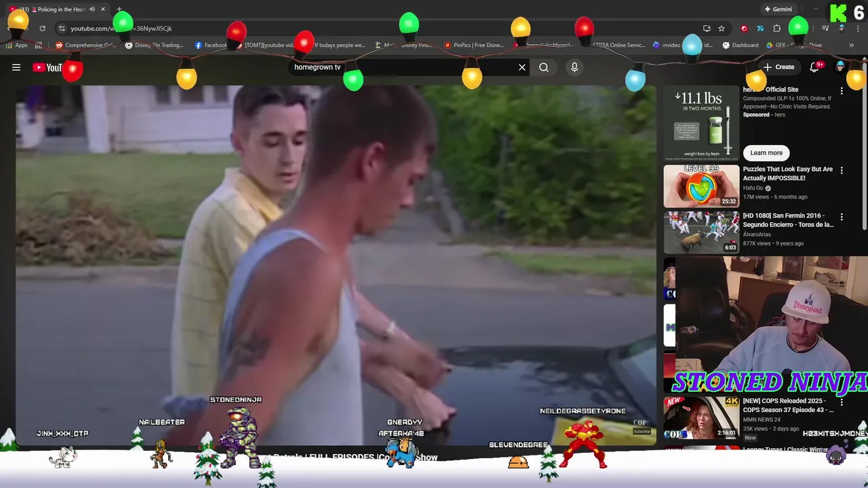
Task: Open the media control music-note icon
Action: (x=825, y=28)
